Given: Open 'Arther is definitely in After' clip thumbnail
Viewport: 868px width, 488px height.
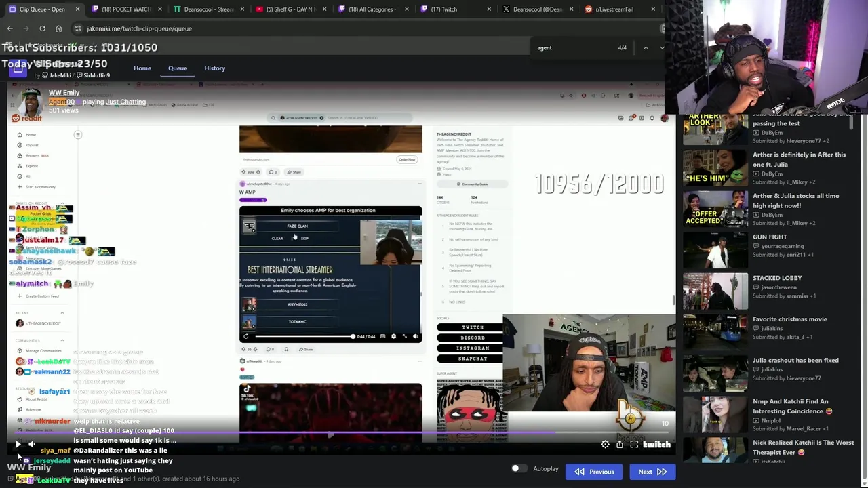Looking at the screenshot, I should pyautogui.click(x=715, y=167).
